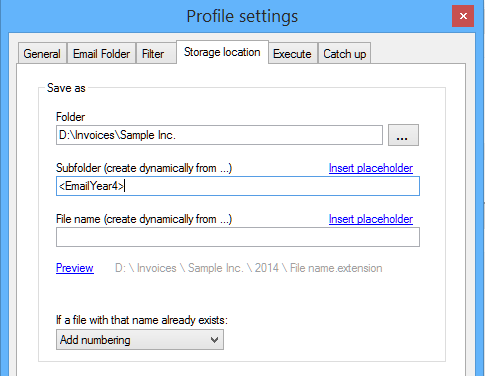Click the preview path text ending with File name.extension

coord(248,268)
